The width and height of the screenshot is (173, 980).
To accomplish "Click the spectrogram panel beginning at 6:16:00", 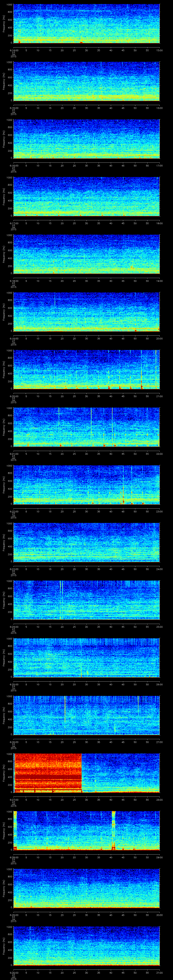I will point(86,139).
